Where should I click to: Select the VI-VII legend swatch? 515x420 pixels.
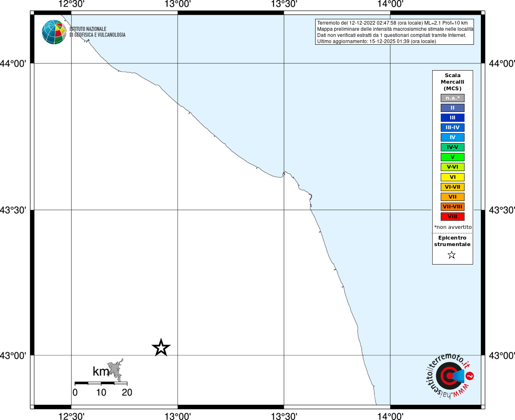tap(453, 187)
